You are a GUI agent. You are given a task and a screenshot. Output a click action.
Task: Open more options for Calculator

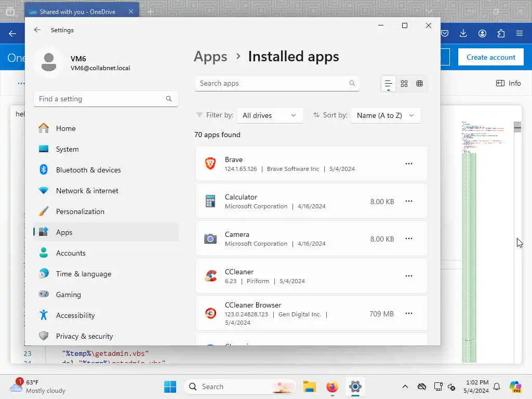[408, 201]
